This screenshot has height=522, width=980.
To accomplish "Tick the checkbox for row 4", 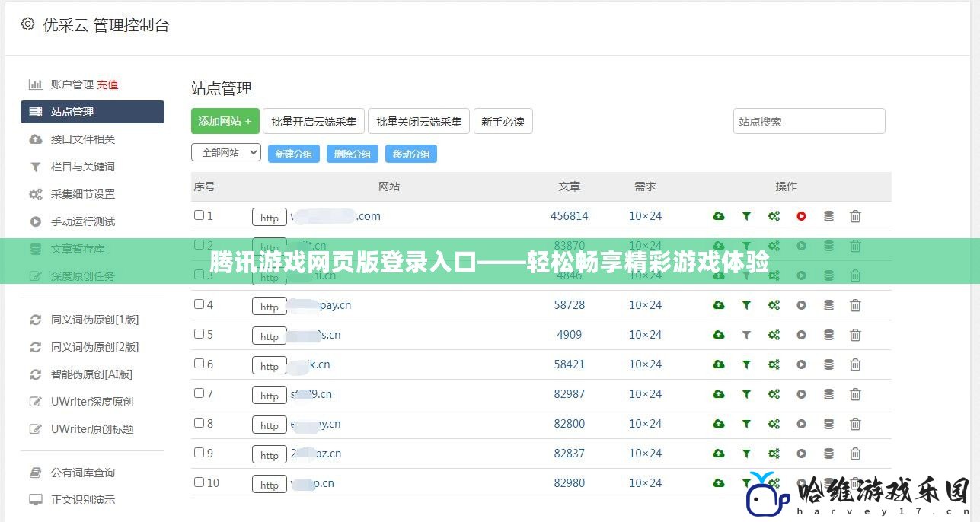I will click(199, 304).
